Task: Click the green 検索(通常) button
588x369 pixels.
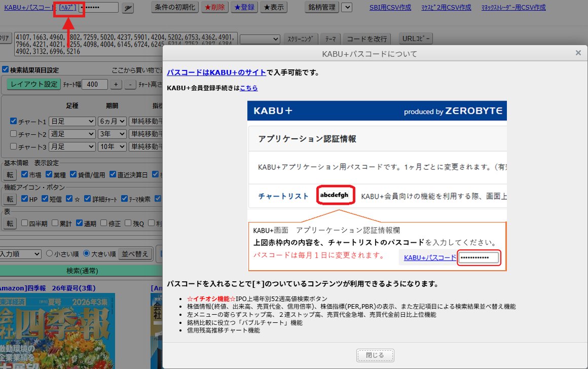Action: coord(82,271)
